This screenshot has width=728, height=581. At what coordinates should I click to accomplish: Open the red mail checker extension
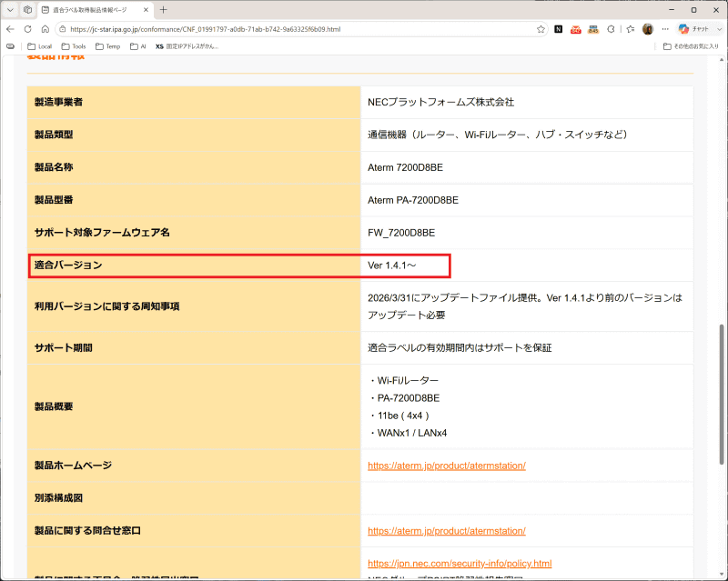click(x=576, y=29)
